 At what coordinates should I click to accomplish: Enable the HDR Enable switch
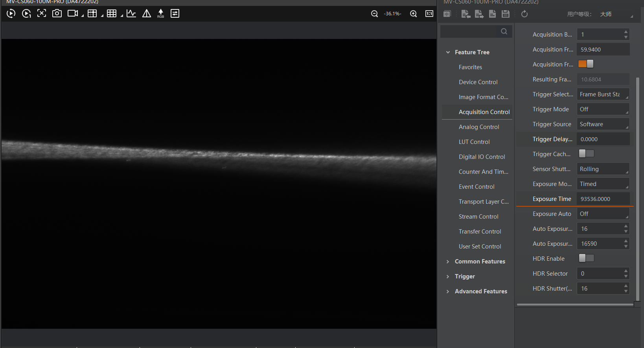586,258
